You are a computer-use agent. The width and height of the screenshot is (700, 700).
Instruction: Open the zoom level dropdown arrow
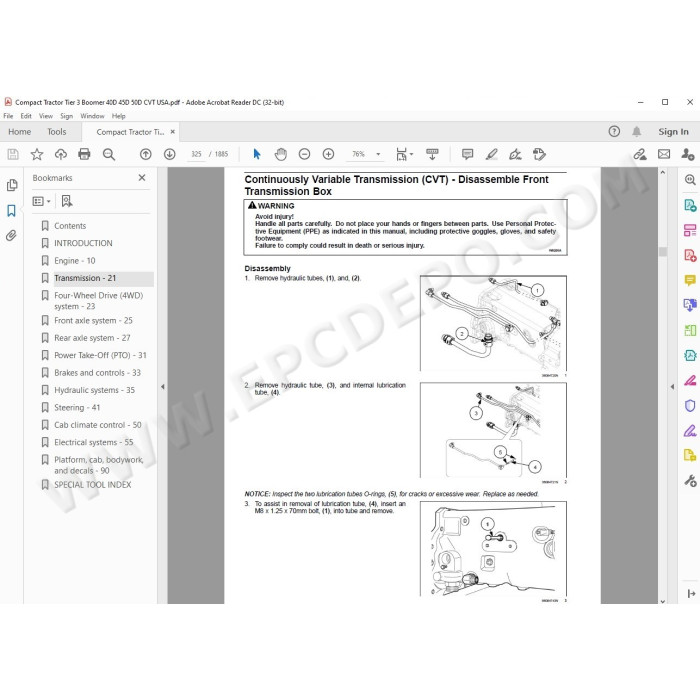[x=378, y=154]
